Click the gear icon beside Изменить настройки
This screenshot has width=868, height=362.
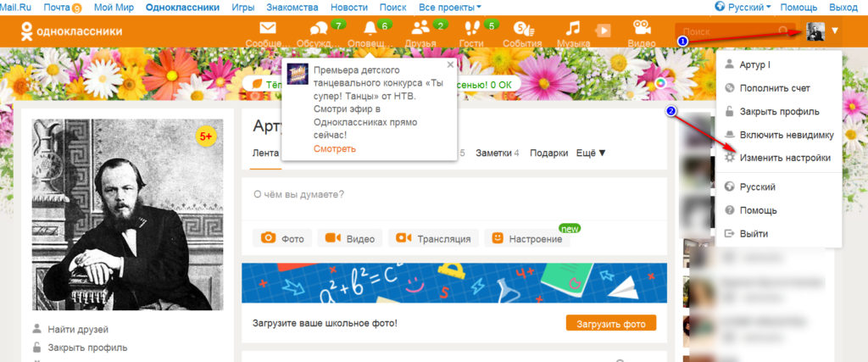click(730, 158)
